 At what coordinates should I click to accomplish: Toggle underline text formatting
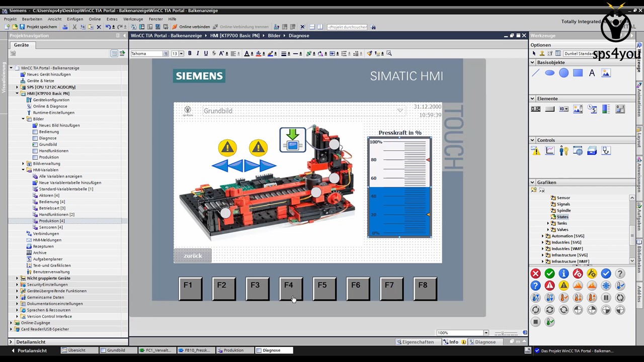(x=206, y=53)
